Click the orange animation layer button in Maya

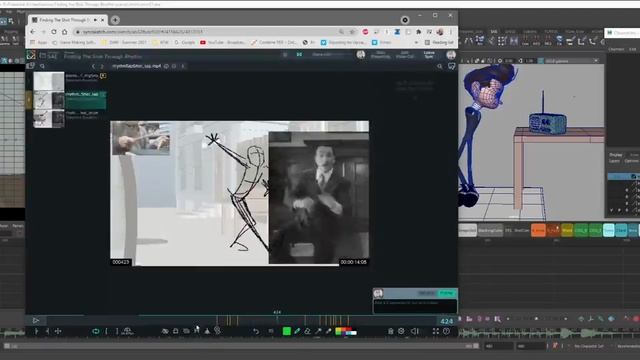538,231
